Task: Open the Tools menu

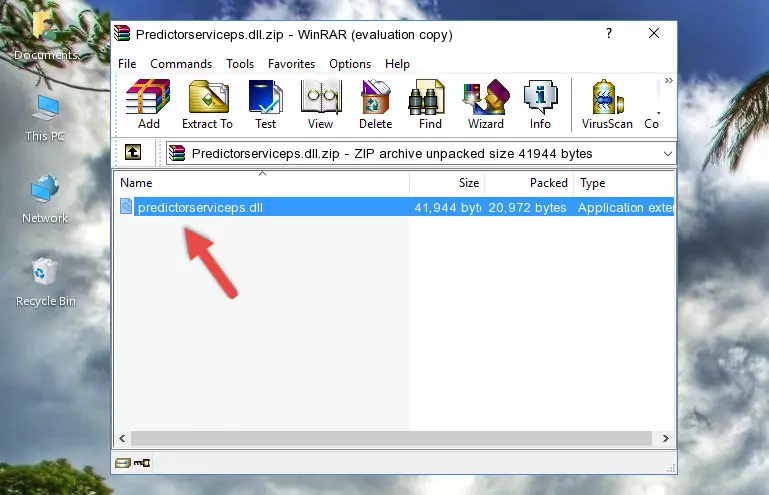Action: [240, 64]
